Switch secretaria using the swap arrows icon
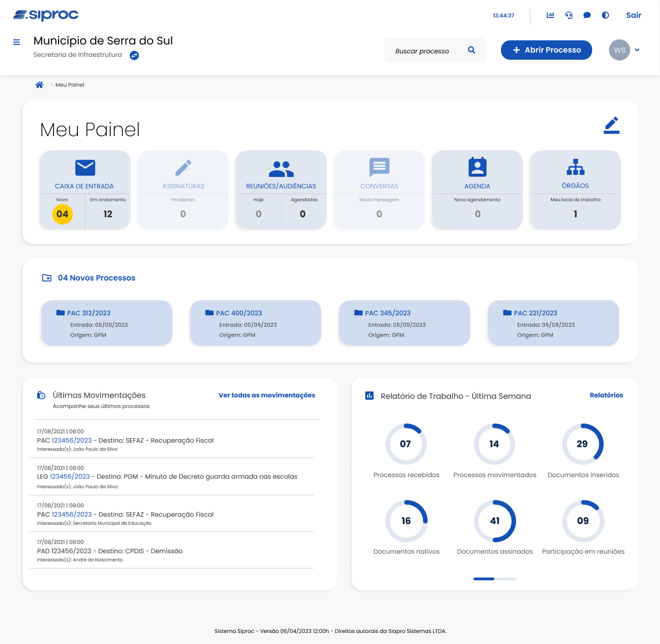This screenshot has height=644, width=660. pyautogui.click(x=134, y=55)
